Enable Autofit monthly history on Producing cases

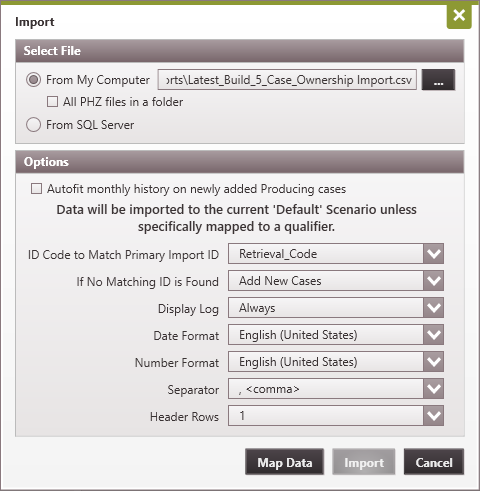36,189
